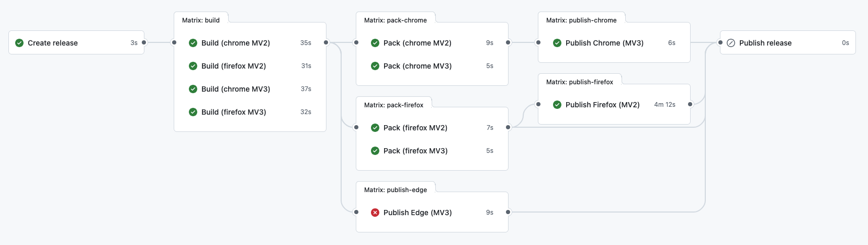Viewport: 868px width, 245px height.
Task: Click the skipped icon on Publish release
Action: [731, 43]
